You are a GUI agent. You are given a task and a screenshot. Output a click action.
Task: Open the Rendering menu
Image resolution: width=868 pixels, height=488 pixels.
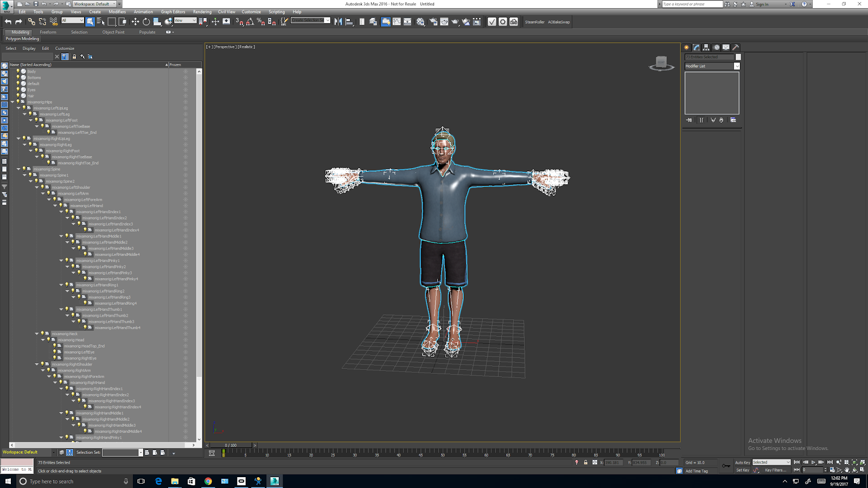[202, 11]
